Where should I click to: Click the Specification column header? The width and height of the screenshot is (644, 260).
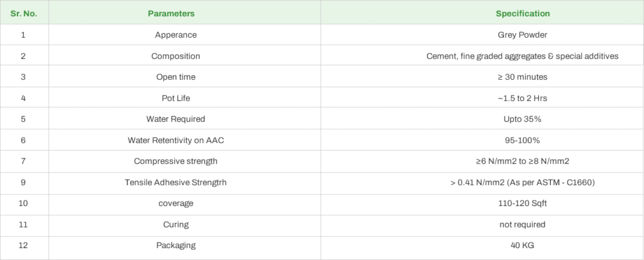tap(522, 13)
